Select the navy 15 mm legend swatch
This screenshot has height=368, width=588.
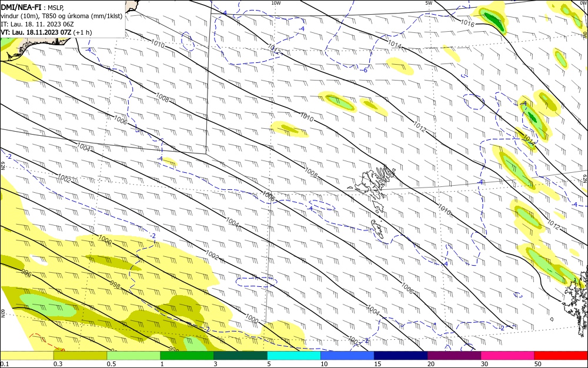coord(401,356)
